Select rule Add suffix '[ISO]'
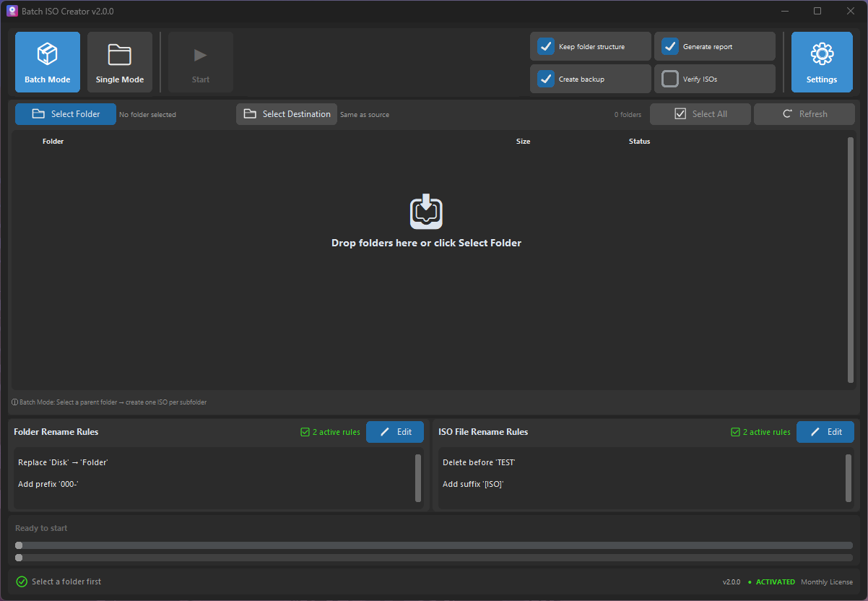This screenshot has width=868, height=601. pyautogui.click(x=473, y=484)
